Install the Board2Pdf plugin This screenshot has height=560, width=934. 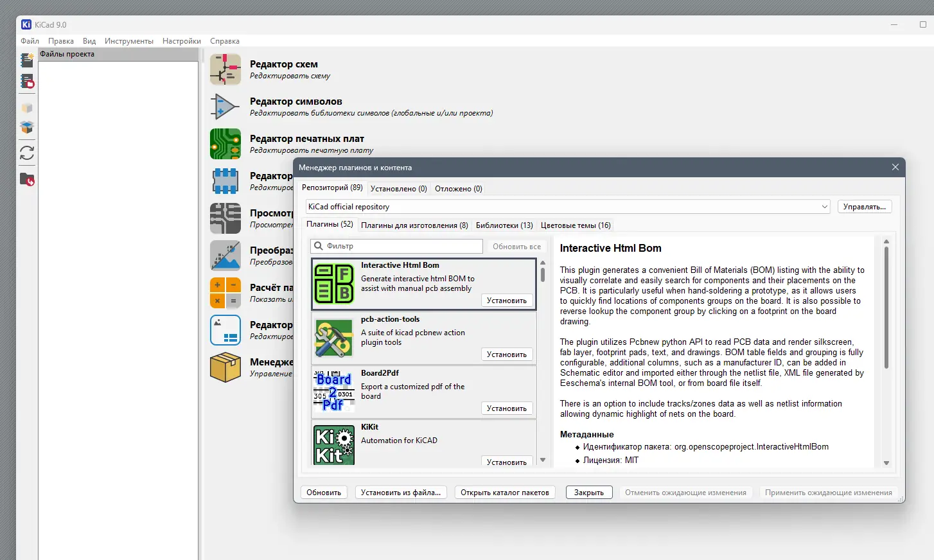point(507,408)
